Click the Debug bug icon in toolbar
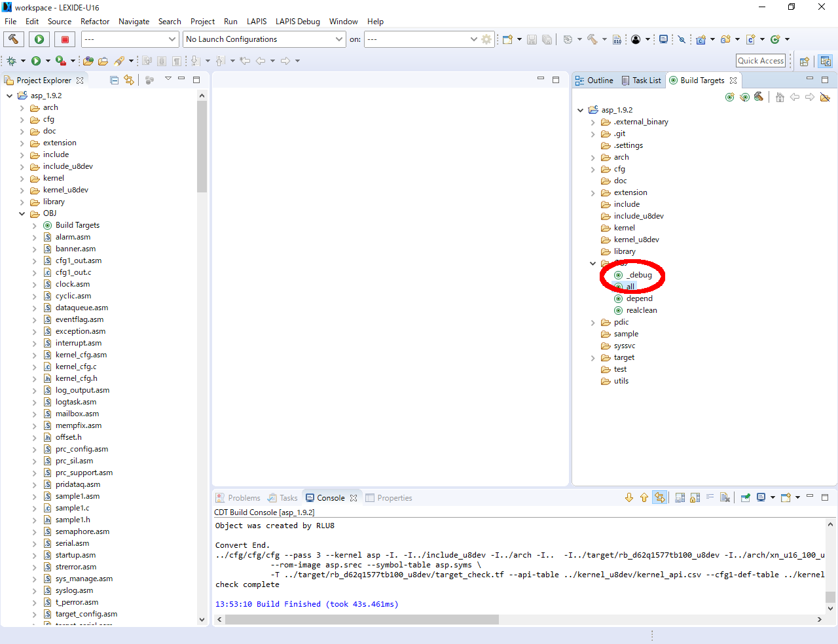 tap(11, 61)
